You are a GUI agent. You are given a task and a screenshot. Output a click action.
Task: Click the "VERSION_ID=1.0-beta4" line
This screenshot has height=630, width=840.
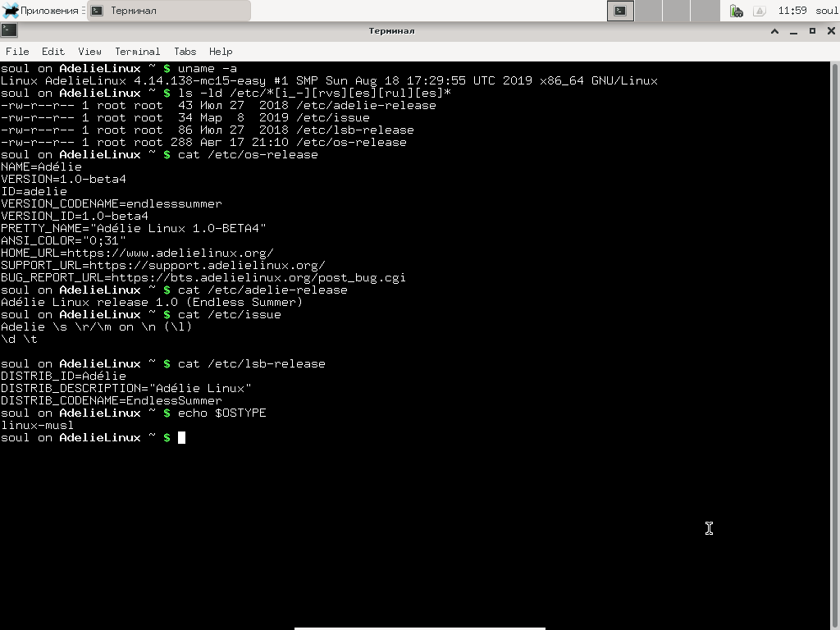tap(75, 216)
